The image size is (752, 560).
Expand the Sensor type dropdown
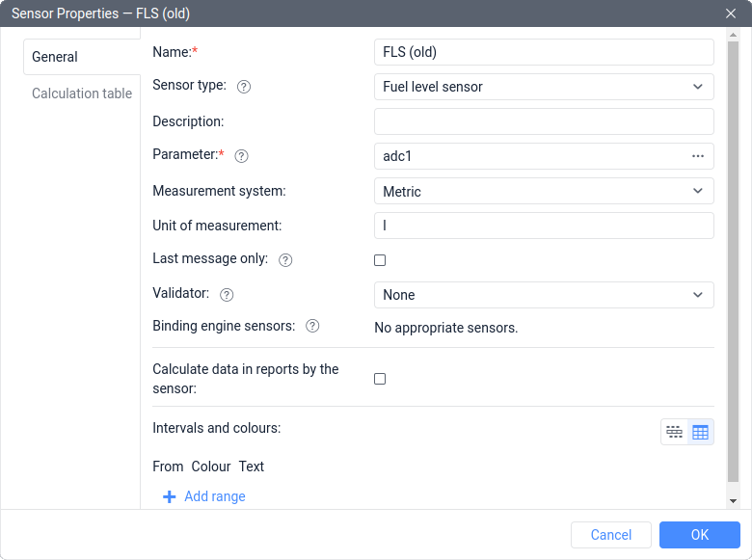[x=544, y=87]
